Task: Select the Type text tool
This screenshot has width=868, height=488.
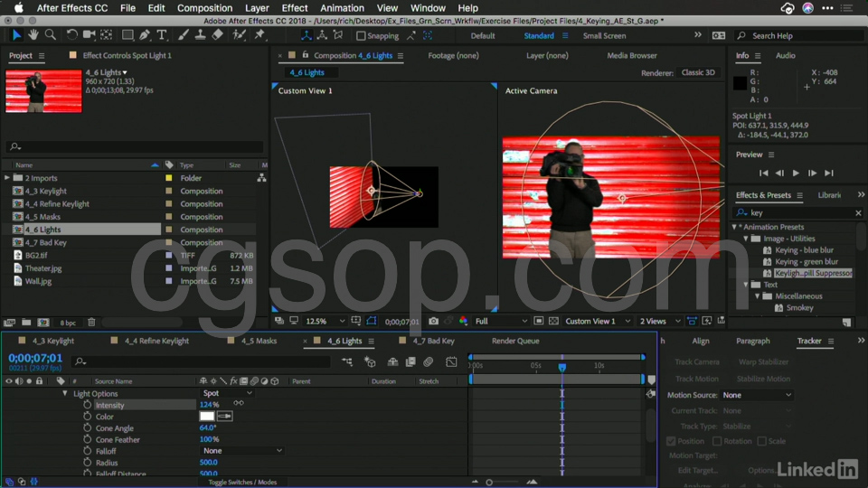Action: (162, 35)
